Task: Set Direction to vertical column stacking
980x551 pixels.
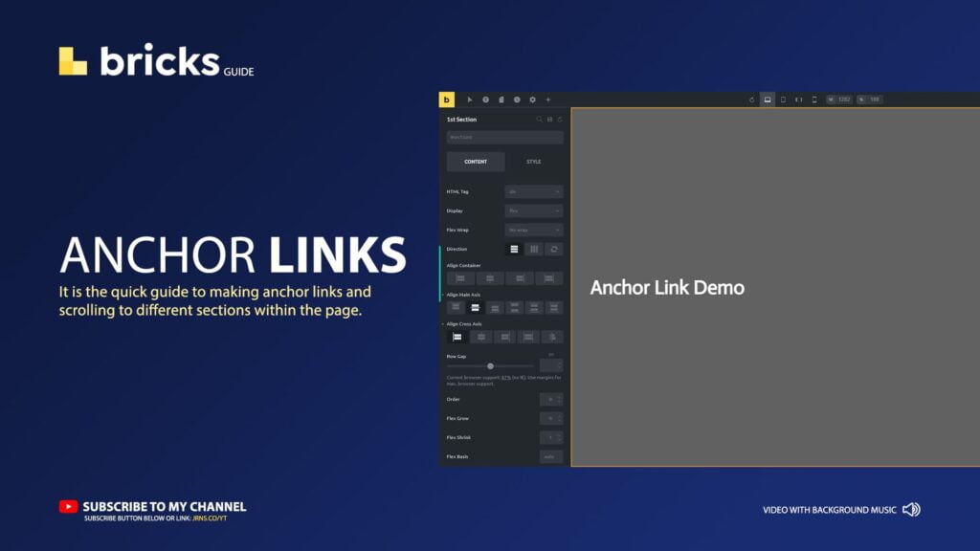Action: (x=514, y=250)
